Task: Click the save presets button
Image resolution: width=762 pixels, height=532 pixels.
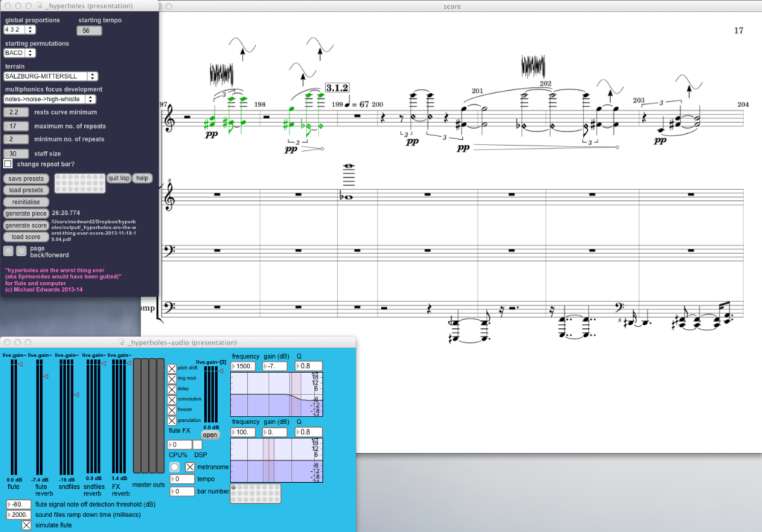Action: pyautogui.click(x=26, y=179)
